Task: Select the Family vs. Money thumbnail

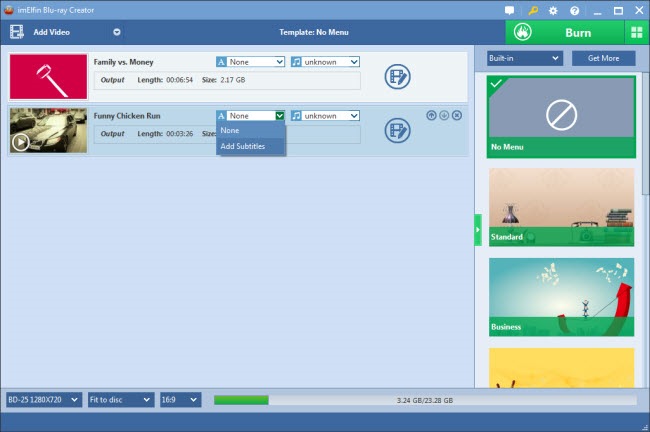Action: (x=49, y=77)
